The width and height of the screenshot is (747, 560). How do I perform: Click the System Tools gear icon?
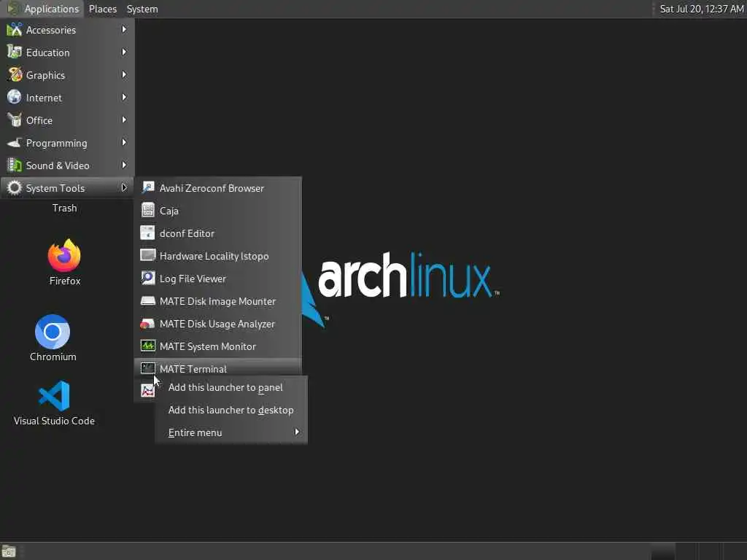coord(15,187)
